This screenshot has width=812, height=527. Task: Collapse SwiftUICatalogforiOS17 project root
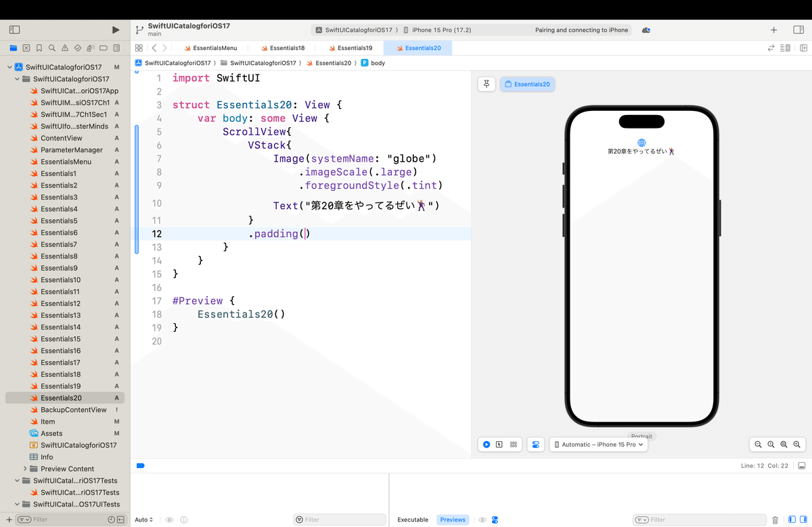pyautogui.click(x=9, y=67)
